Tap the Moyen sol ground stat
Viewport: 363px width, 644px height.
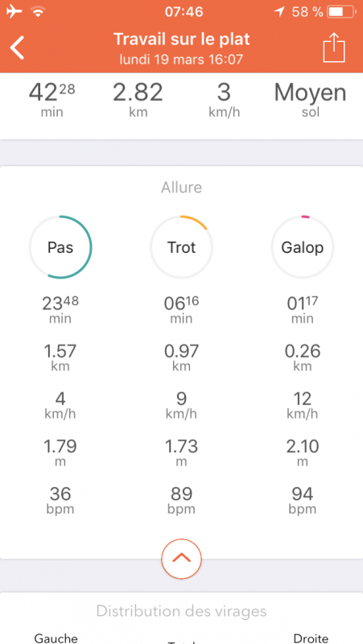click(311, 100)
